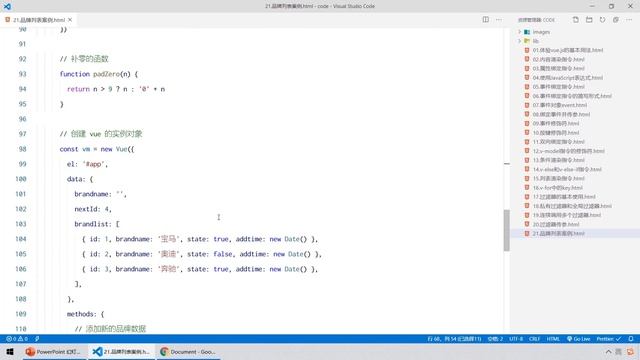Open Windows Start menu

(10, 351)
